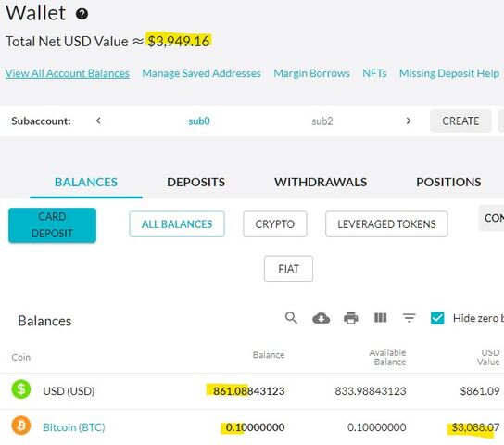The height and width of the screenshot is (445, 504).
Task: Open the View All Account Balances link
Action: tap(68, 73)
